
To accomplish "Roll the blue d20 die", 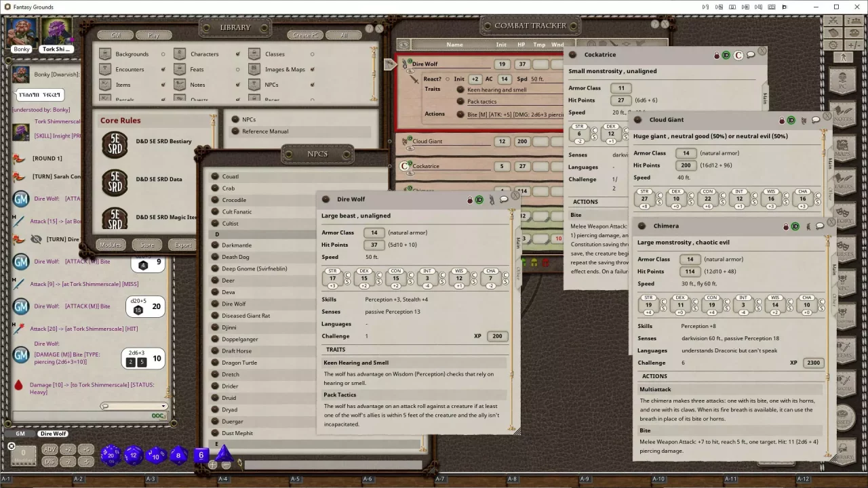I will (x=111, y=456).
